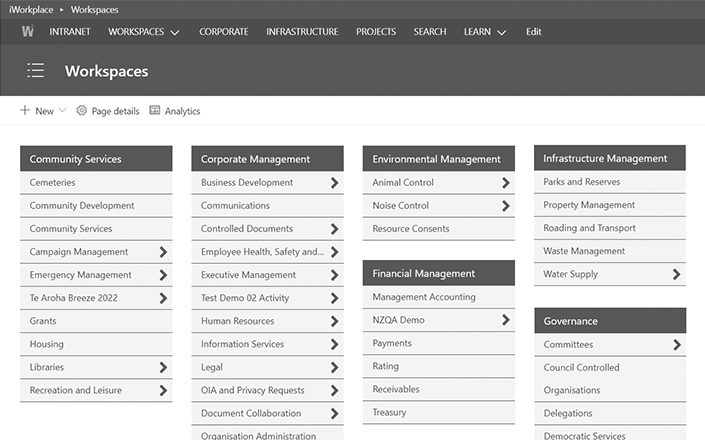The image size is (705, 440).
Task: Open the Resource Consents link
Action: click(410, 229)
